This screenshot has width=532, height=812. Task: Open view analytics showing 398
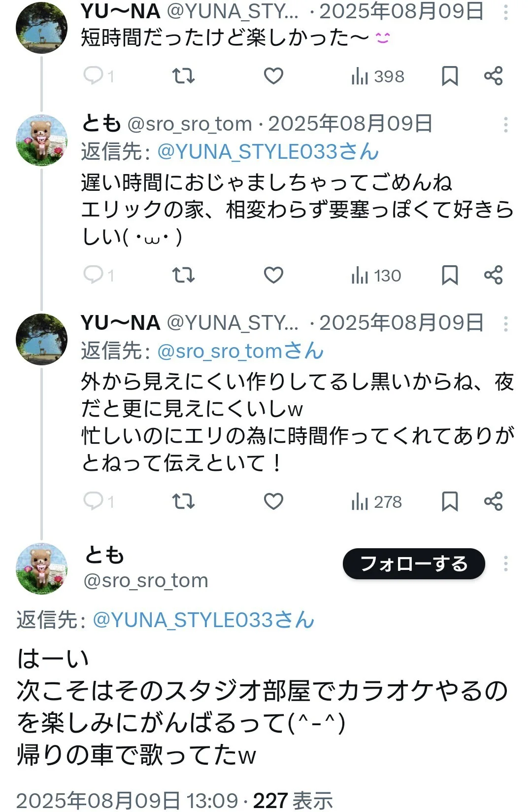tap(378, 77)
